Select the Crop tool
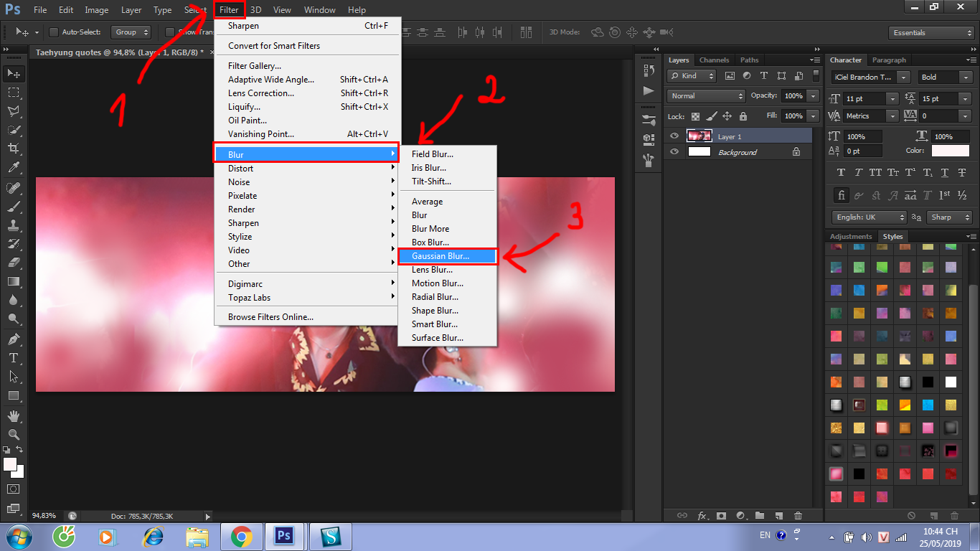 [x=13, y=149]
